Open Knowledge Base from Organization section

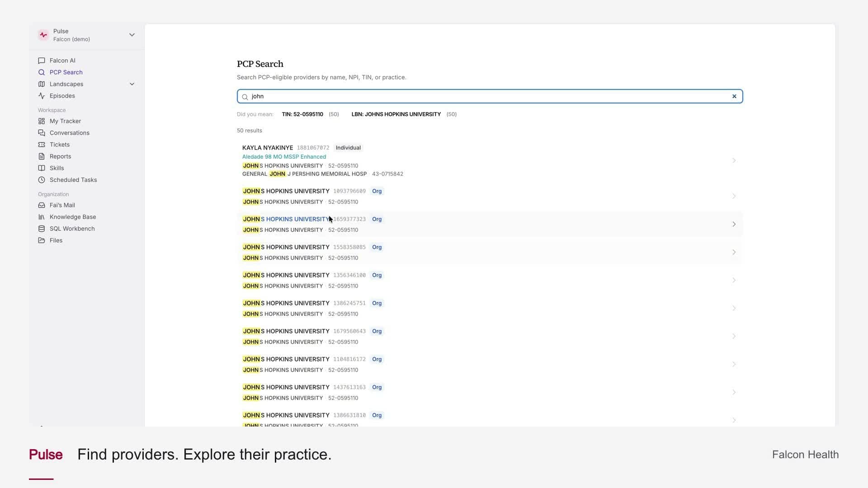tap(86, 217)
